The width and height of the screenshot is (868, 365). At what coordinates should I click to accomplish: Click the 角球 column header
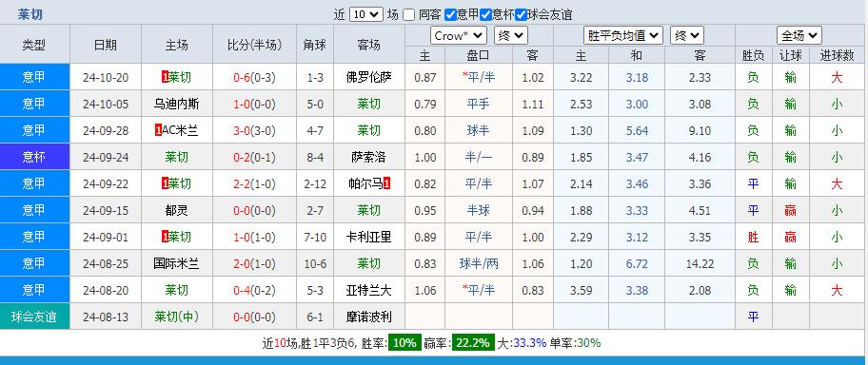coord(315,45)
